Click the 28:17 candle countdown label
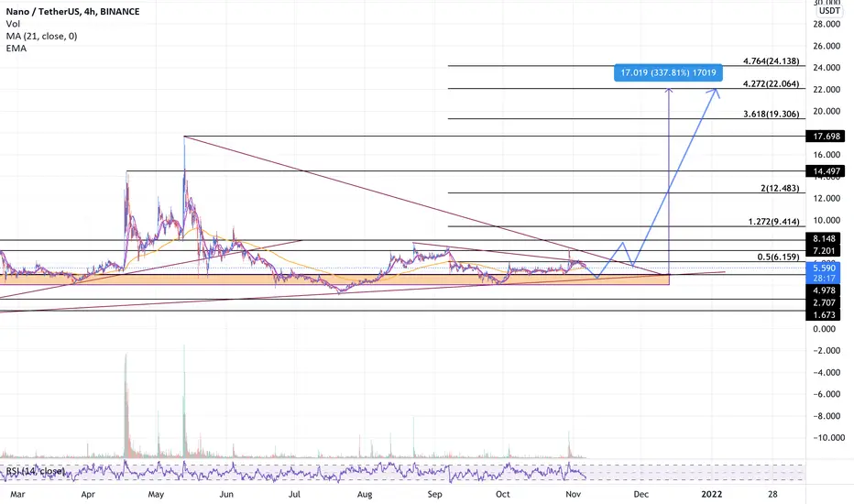 pos(824,279)
